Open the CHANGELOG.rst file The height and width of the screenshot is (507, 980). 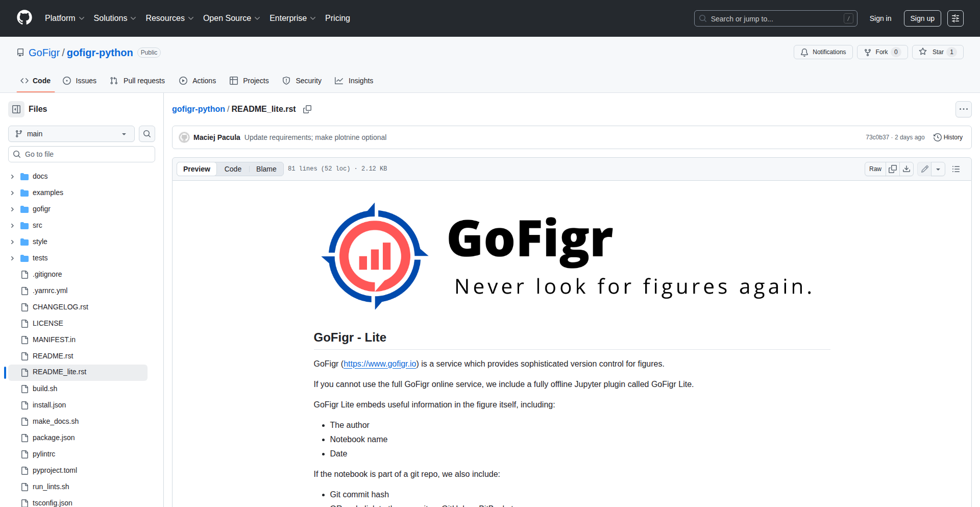60,307
